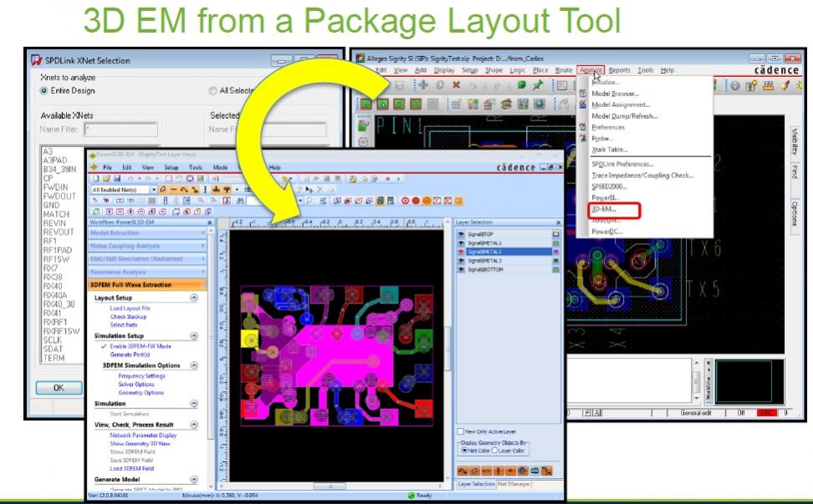Toggle visibility eye for Signal$BOTTOM layer
This screenshot has width=813, height=504.
point(461,270)
